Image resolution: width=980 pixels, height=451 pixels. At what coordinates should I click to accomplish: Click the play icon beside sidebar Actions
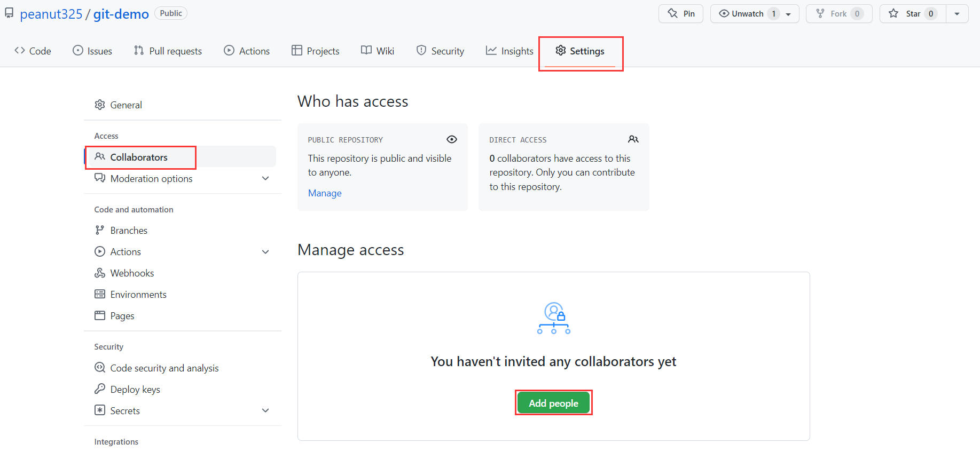coord(100,251)
